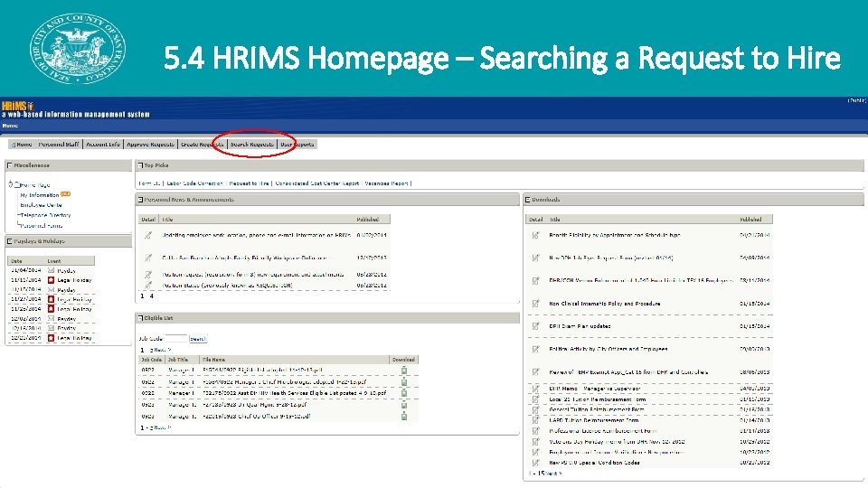Open detail icon for Family Friendly Workplace Ordinance news

coord(148,258)
